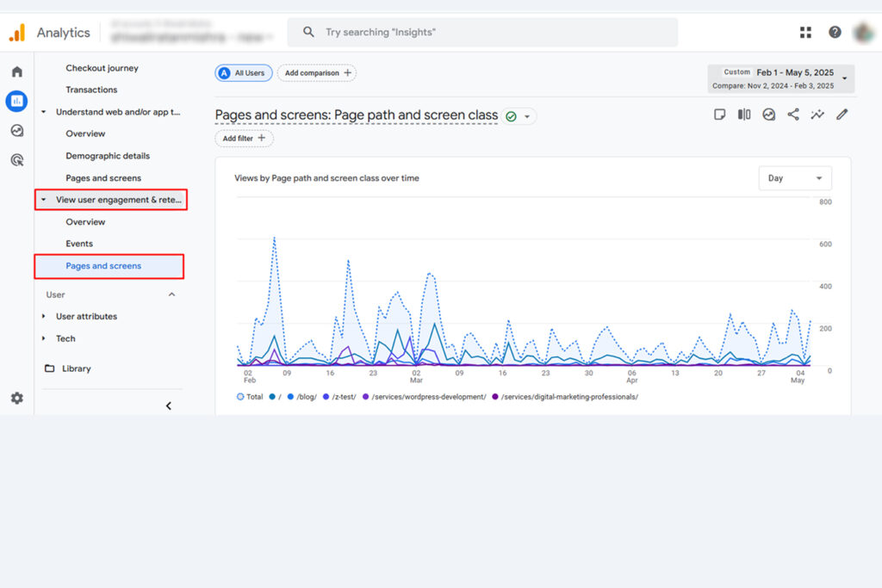Screen dimensions: 882x588
Task: Click Add filter button
Action: pyautogui.click(x=244, y=139)
